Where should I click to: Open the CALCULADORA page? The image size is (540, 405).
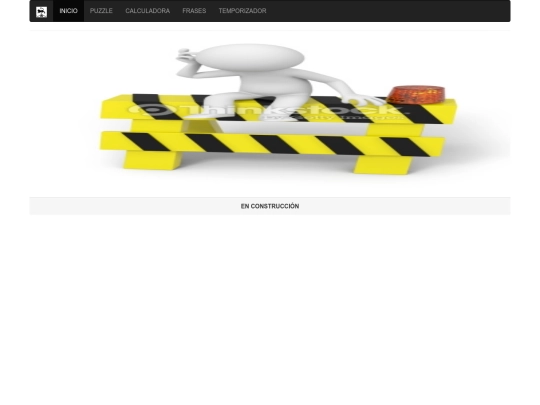pos(147,11)
